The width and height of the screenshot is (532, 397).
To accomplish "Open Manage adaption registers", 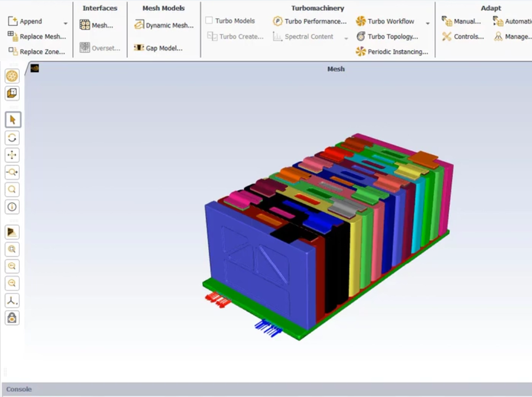I will (512, 37).
